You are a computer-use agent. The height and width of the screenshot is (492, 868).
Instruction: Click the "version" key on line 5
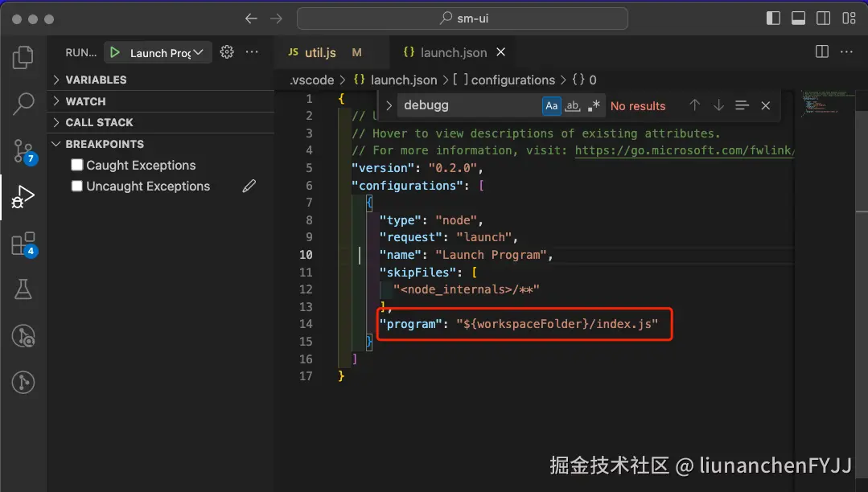tap(383, 168)
